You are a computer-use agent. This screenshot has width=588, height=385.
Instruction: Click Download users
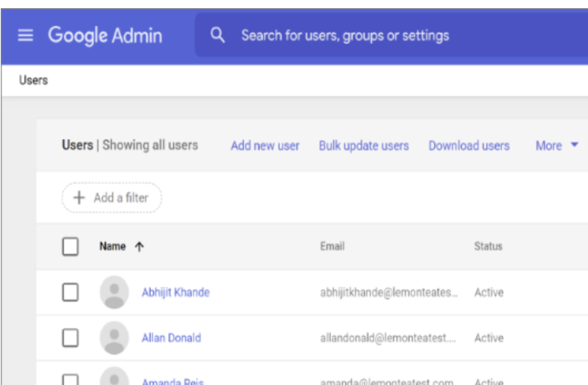[469, 146]
